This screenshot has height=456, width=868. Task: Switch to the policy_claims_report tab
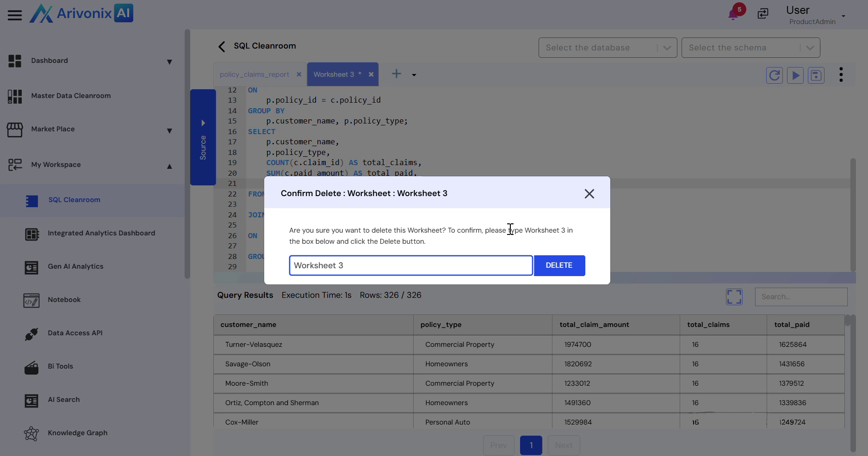pyautogui.click(x=254, y=74)
